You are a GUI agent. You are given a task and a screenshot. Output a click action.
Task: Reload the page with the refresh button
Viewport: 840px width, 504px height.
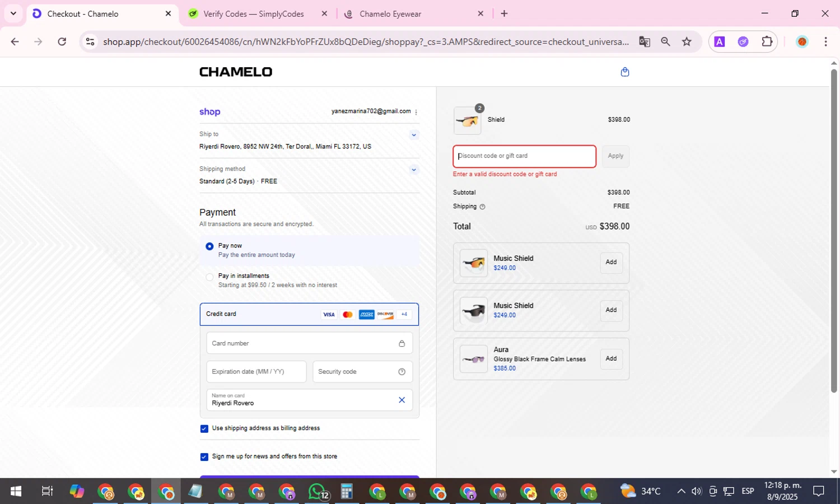[x=62, y=41]
